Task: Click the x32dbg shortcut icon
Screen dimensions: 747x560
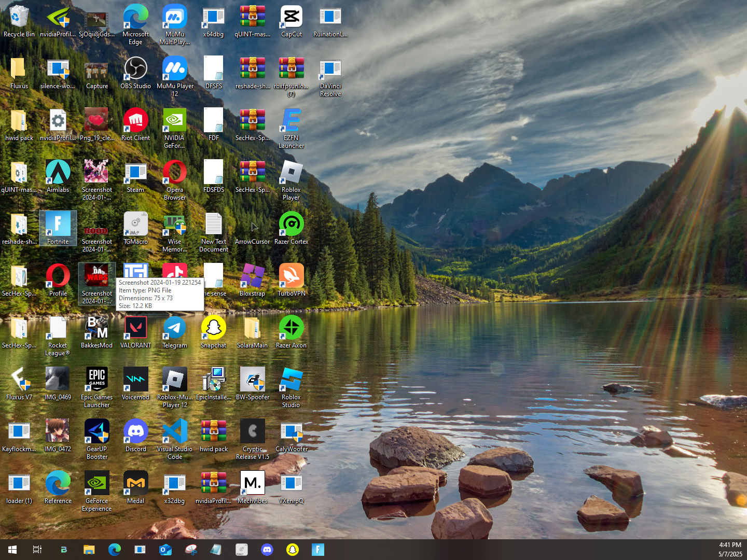Action: tap(175, 487)
